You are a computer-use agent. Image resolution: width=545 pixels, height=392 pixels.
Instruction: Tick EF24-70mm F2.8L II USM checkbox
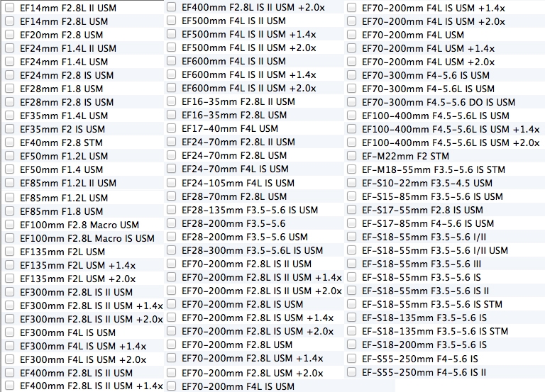pos(171,142)
